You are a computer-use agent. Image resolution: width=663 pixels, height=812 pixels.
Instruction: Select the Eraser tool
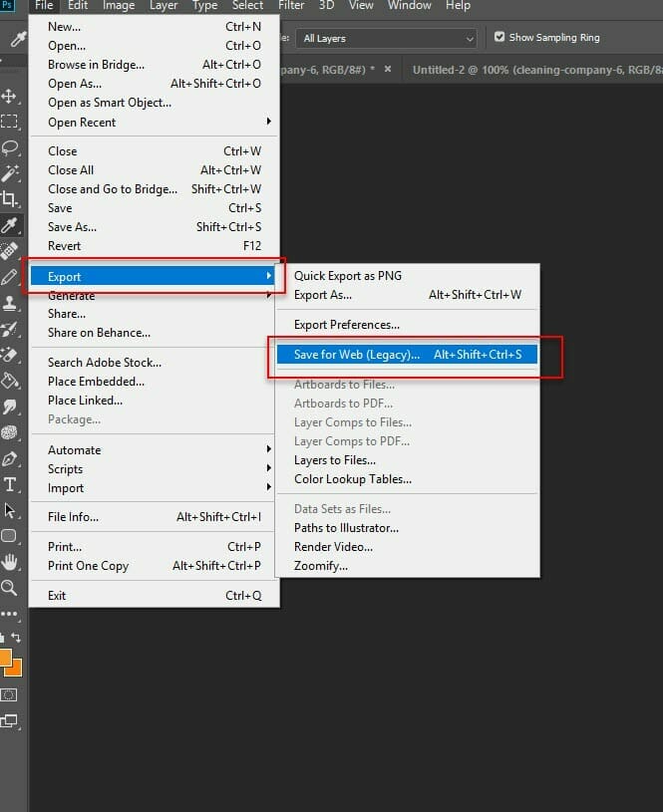click(9, 355)
